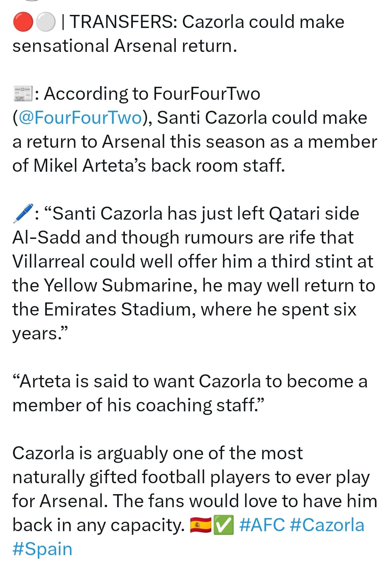
Task: Open the #Cazorla hashtag
Action: tap(327, 525)
